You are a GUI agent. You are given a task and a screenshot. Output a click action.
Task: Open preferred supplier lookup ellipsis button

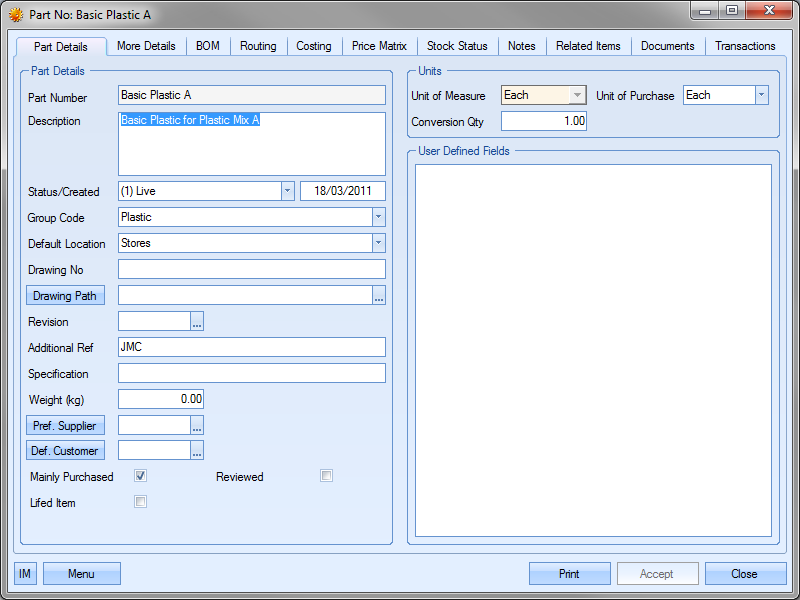197,426
